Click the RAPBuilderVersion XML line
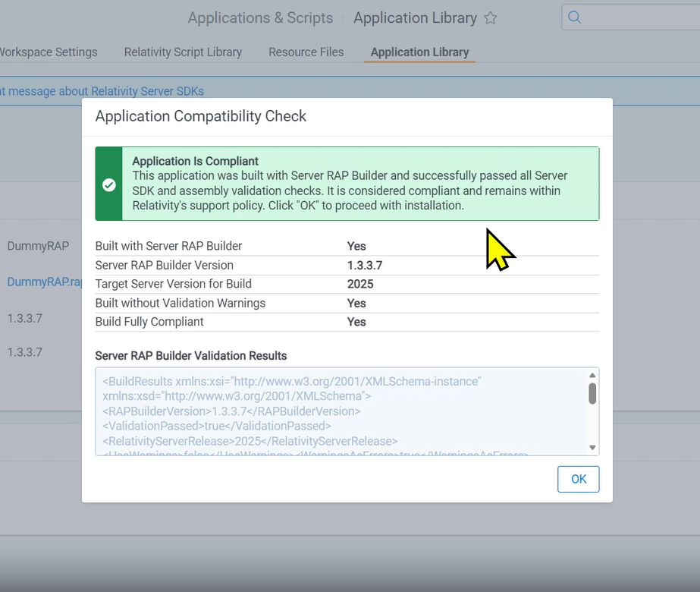 (x=231, y=411)
